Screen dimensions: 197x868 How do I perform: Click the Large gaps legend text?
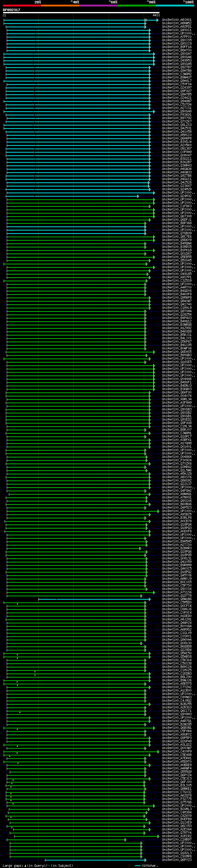tap(38, 866)
